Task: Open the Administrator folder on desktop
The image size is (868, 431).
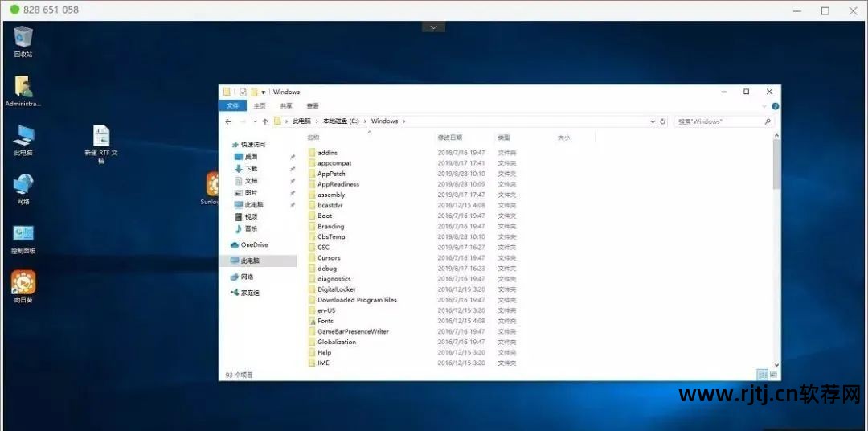Action: point(23,92)
